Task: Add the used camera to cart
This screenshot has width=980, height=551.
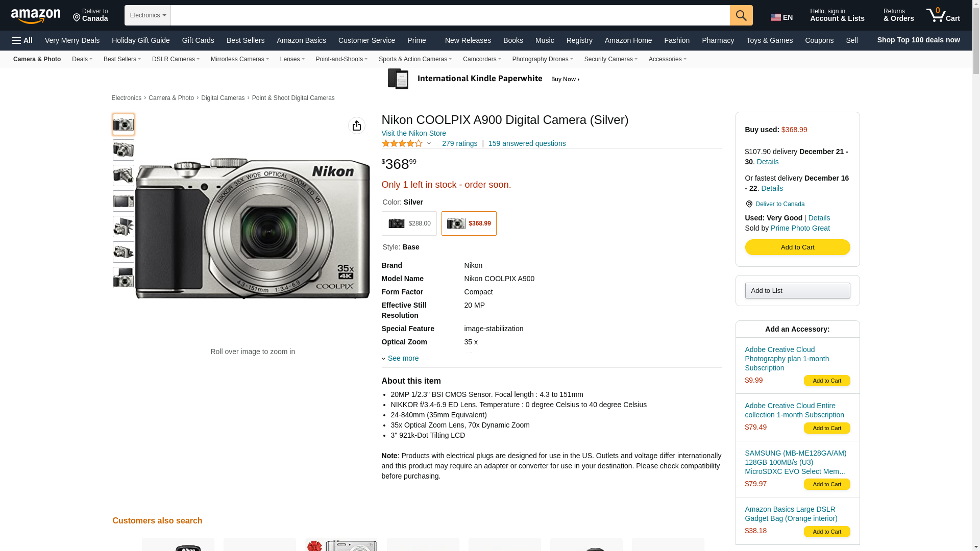Action: coord(797,247)
